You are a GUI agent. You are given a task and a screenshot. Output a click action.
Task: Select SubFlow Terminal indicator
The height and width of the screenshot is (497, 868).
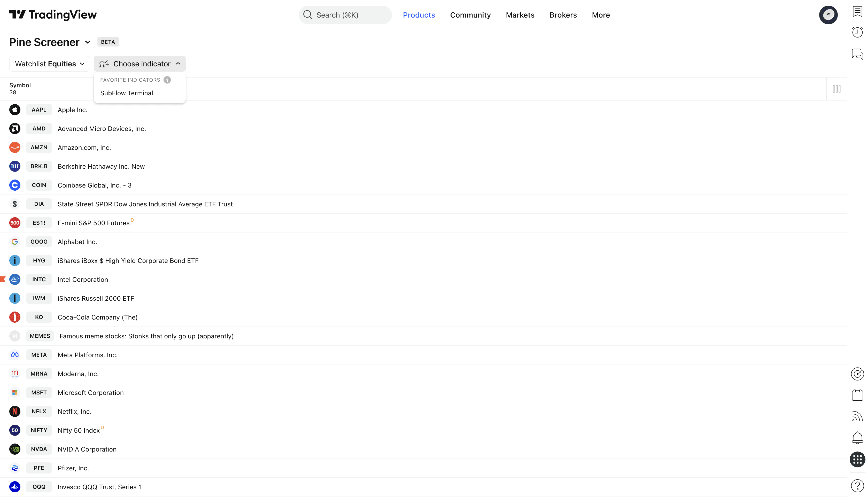point(127,93)
